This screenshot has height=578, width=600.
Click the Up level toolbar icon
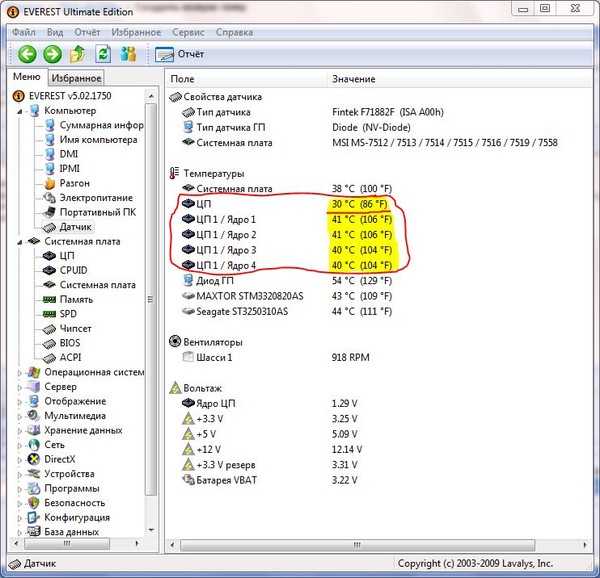pyautogui.click(x=78, y=54)
